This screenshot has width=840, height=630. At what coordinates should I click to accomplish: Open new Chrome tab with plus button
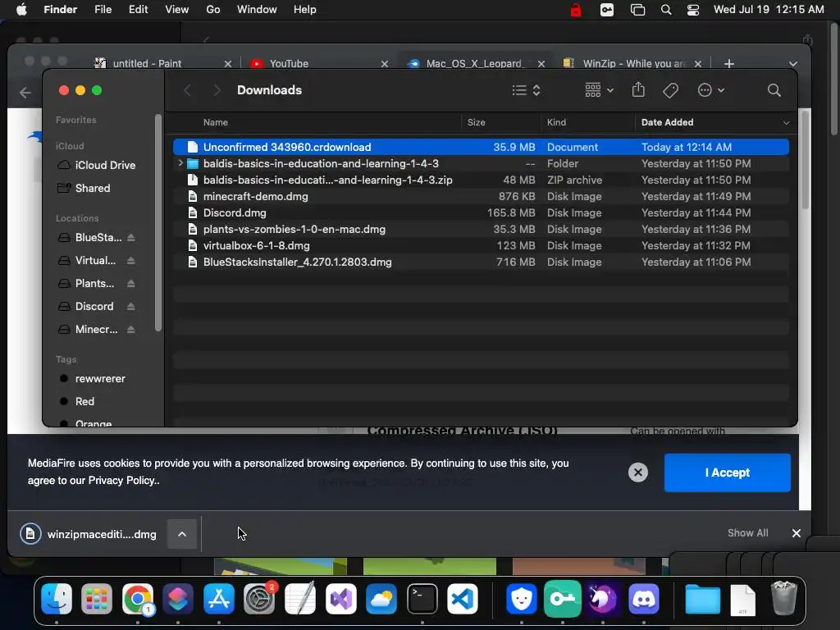(x=728, y=64)
